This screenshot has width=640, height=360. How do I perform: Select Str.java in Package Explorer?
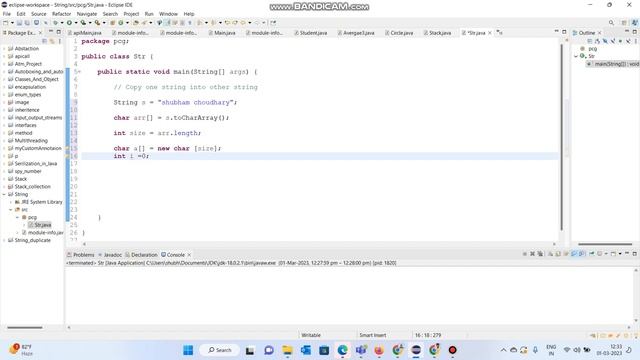[x=40, y=225]
